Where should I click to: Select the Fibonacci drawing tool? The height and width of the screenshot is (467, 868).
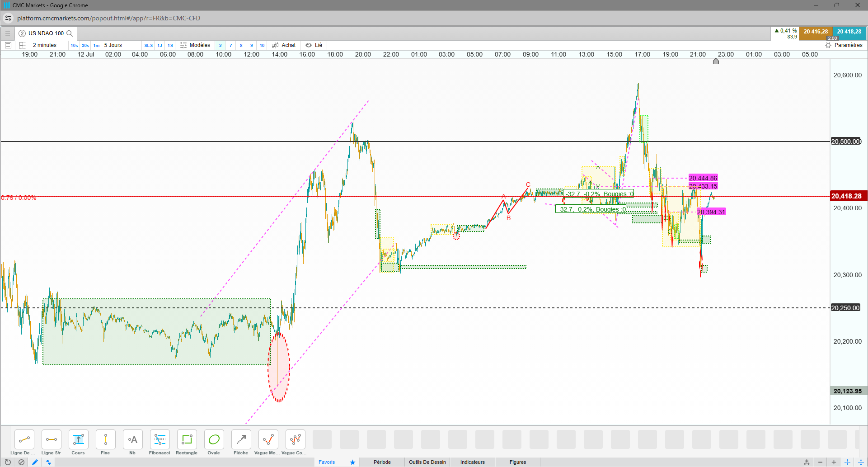(160, 443)
